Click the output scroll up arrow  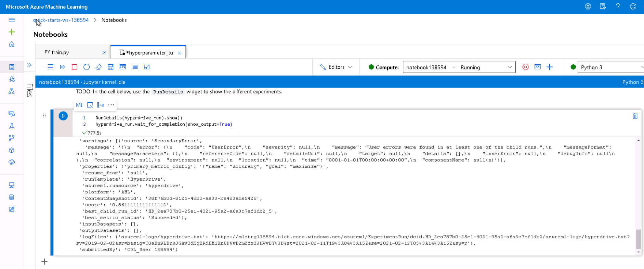tap(639, 140)
